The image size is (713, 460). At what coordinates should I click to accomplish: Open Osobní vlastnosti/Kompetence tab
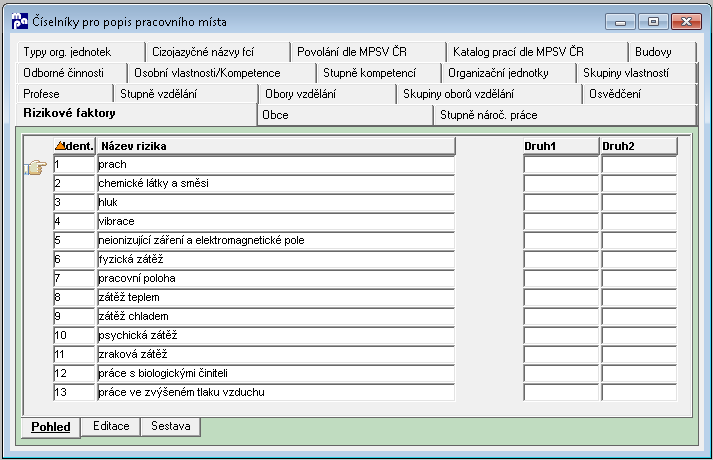pyautogui.click(x=221, y=73)
